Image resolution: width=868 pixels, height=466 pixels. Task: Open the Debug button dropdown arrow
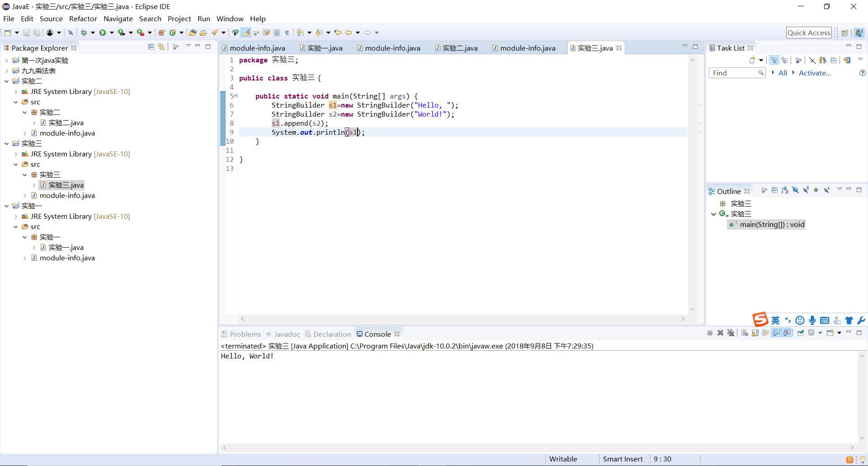point(93,33)
